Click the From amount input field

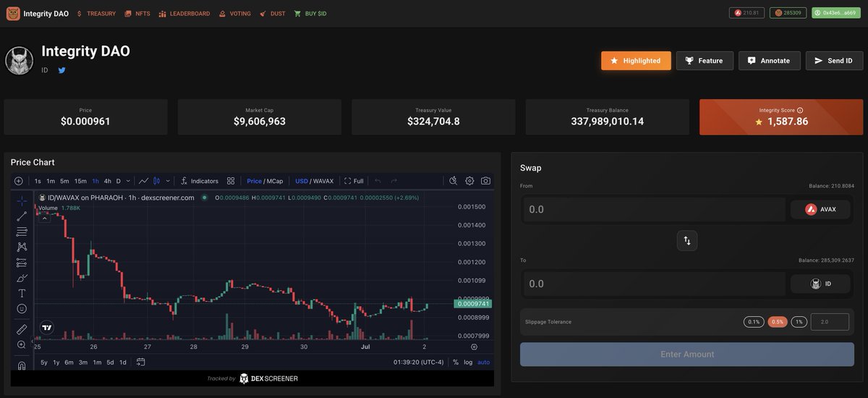(653, 209)
